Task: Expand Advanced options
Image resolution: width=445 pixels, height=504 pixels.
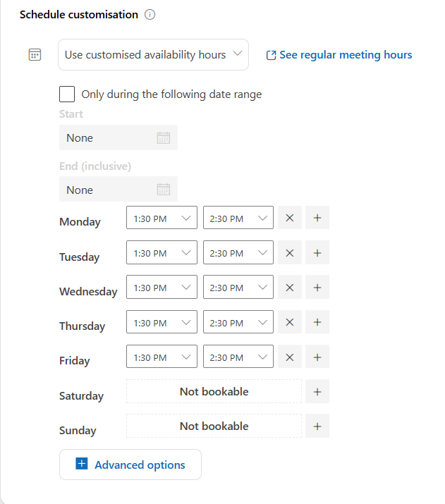Action: coord(130,465)
